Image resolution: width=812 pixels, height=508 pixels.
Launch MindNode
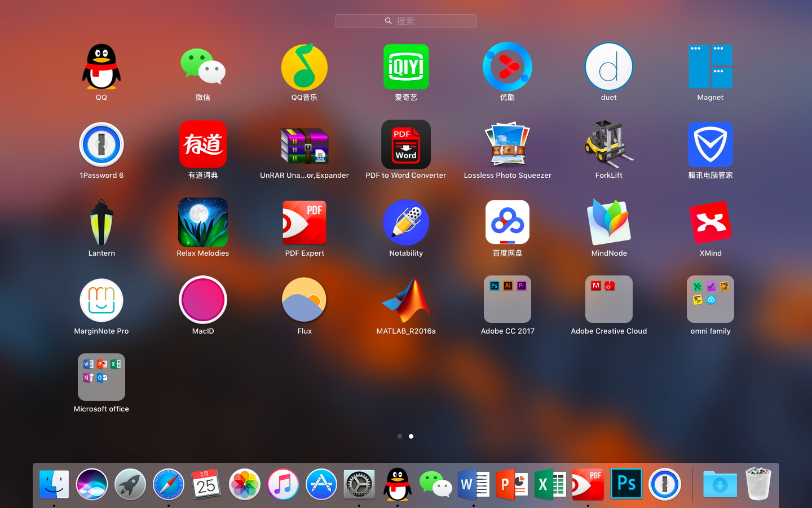click(x=609, y=223)
